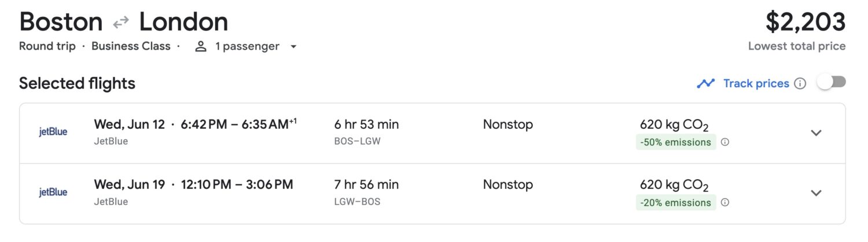Click the -50% emissions badge

[675, 142]
